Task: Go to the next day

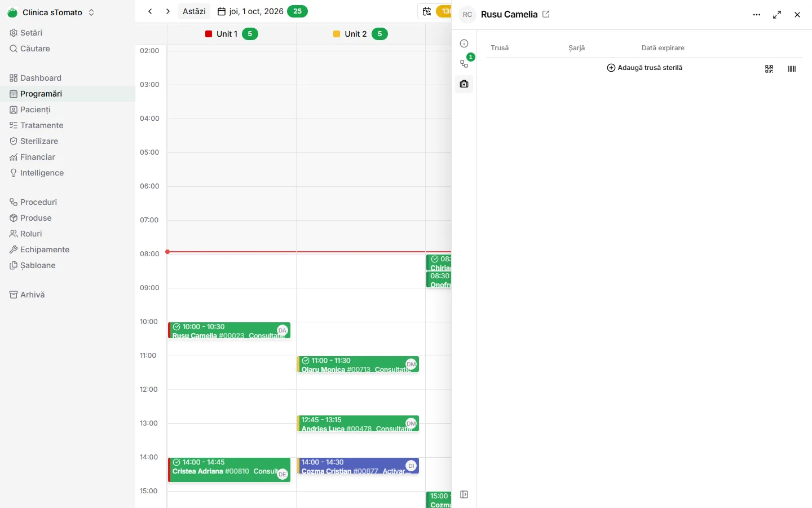Action: click(x=168, y=11)
